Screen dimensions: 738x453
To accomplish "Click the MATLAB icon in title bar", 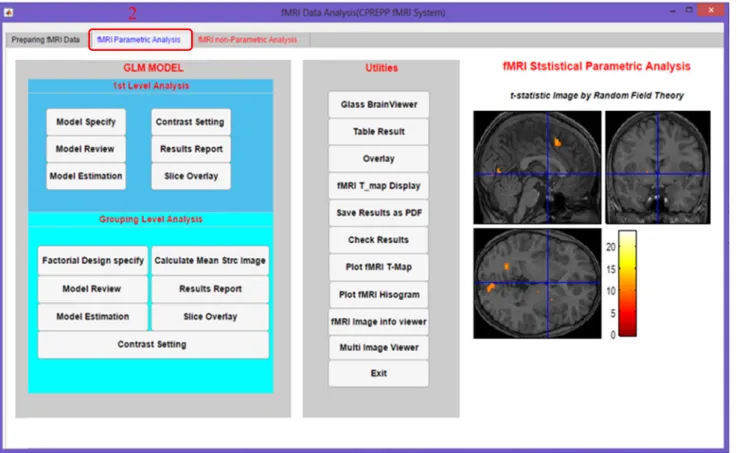I will [x=8, y=12].
